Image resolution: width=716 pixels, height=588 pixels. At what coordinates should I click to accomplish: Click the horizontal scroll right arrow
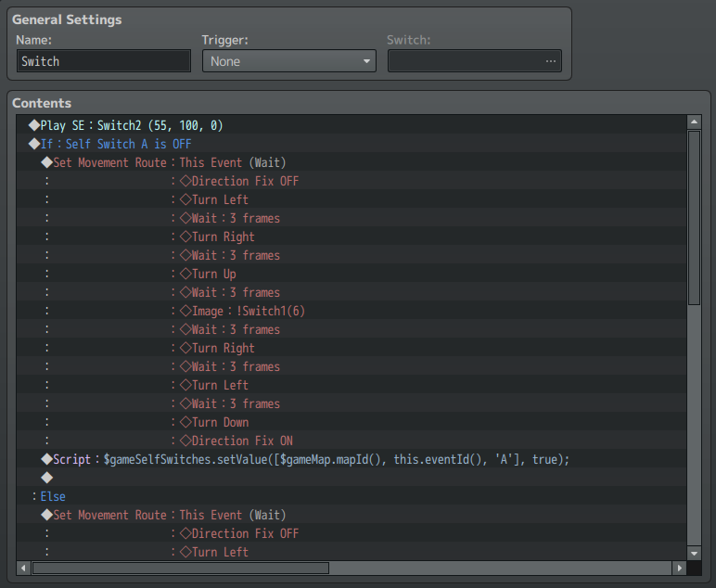pos(680,568)
